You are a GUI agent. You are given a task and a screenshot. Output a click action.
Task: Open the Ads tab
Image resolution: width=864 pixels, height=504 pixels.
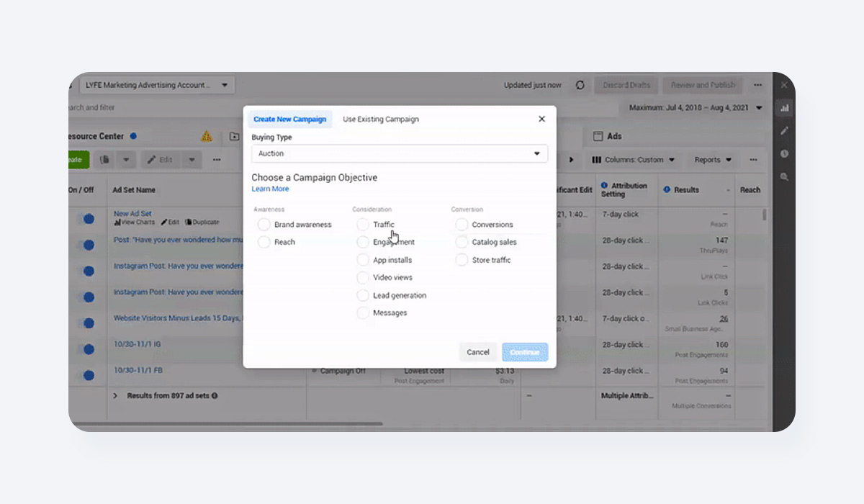(608, 136)
